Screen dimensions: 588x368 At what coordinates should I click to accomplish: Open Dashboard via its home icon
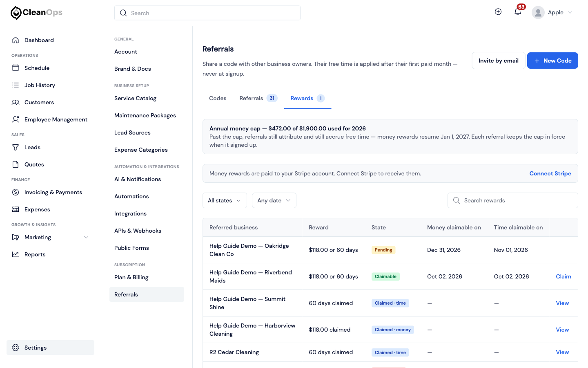[x=16, y=40]
